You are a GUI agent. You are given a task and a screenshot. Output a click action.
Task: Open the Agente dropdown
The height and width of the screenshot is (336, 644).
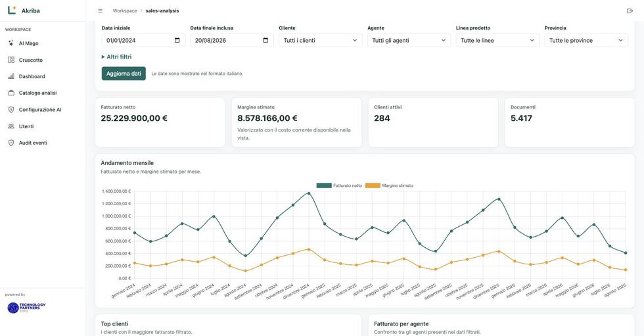(x=409, y=40)
